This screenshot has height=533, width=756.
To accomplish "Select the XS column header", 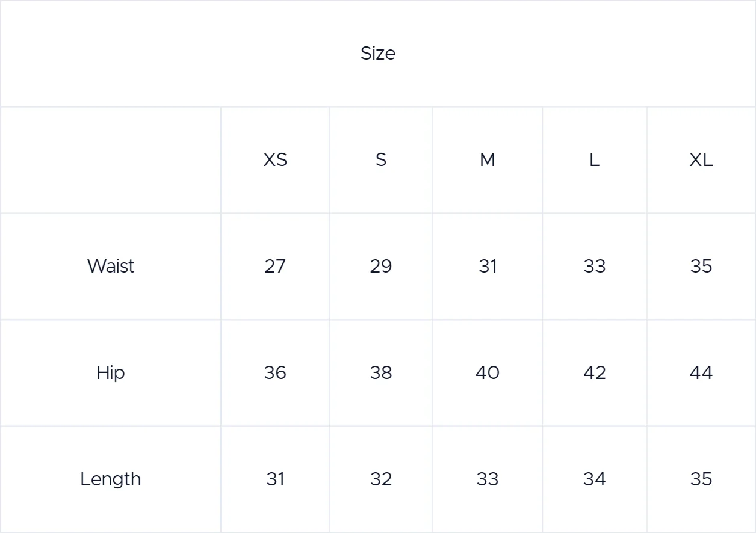I will point(275,160).
